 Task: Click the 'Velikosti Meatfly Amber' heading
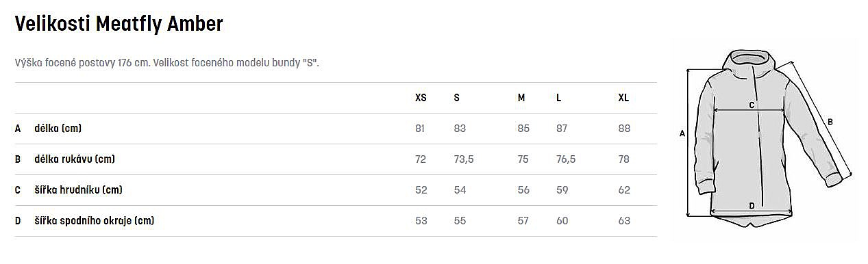tap(119, 24)
